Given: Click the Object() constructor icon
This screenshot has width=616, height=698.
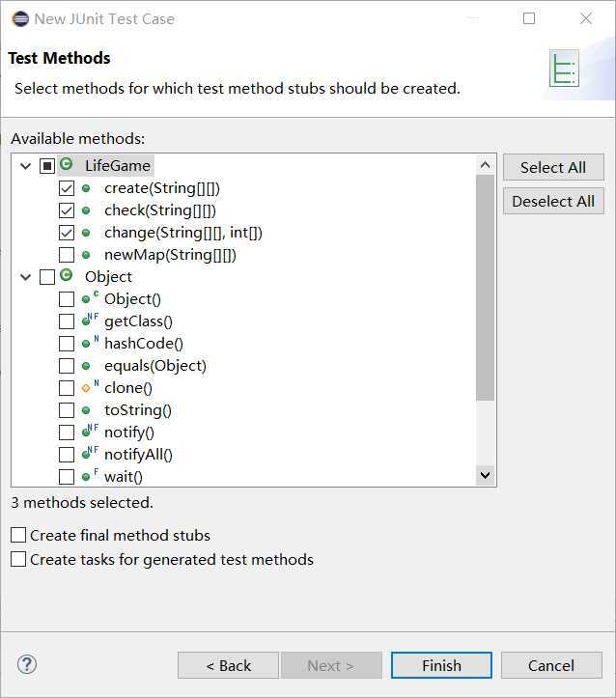Looking at the screenshot, I should [88, 299].
